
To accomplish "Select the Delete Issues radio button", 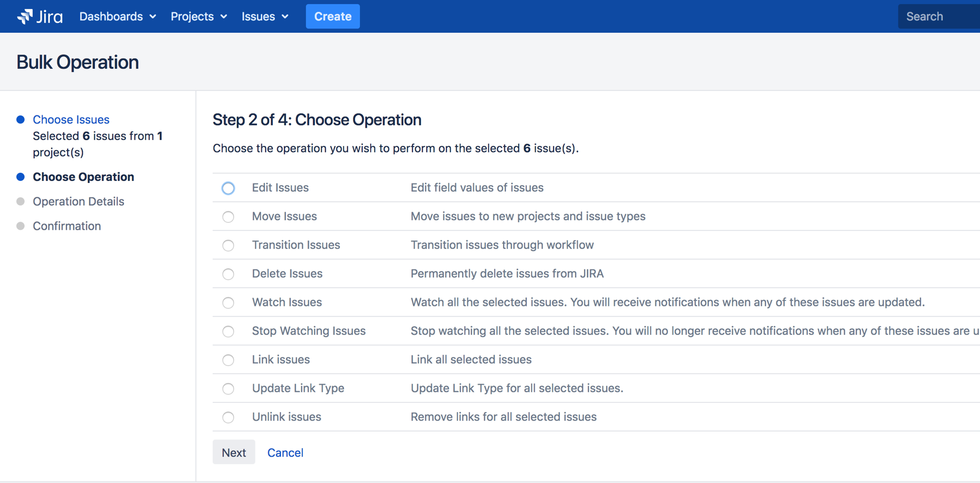I will [x=228, y=274].
